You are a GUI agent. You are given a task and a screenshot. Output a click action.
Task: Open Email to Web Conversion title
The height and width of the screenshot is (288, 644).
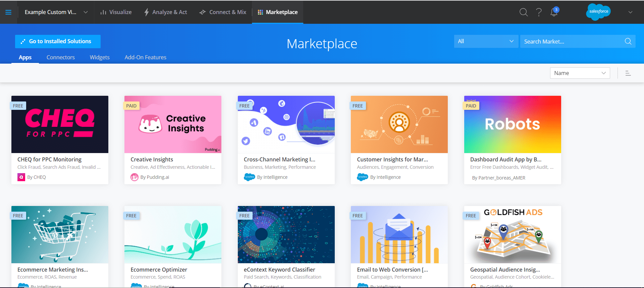click(x=392, y=270)
